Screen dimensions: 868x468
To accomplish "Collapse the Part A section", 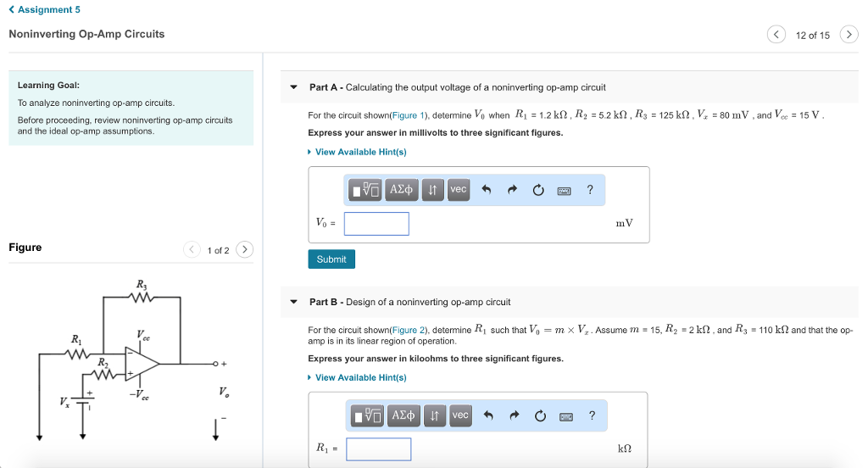I will 294,87.
